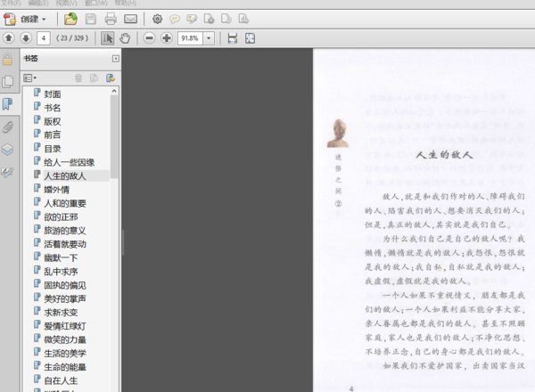Image resolution: width=535 pixels, height=392 pixels.
Task: Open bookmark 欲的正邪
Action: pyautogui.click(x=61, y=216)
